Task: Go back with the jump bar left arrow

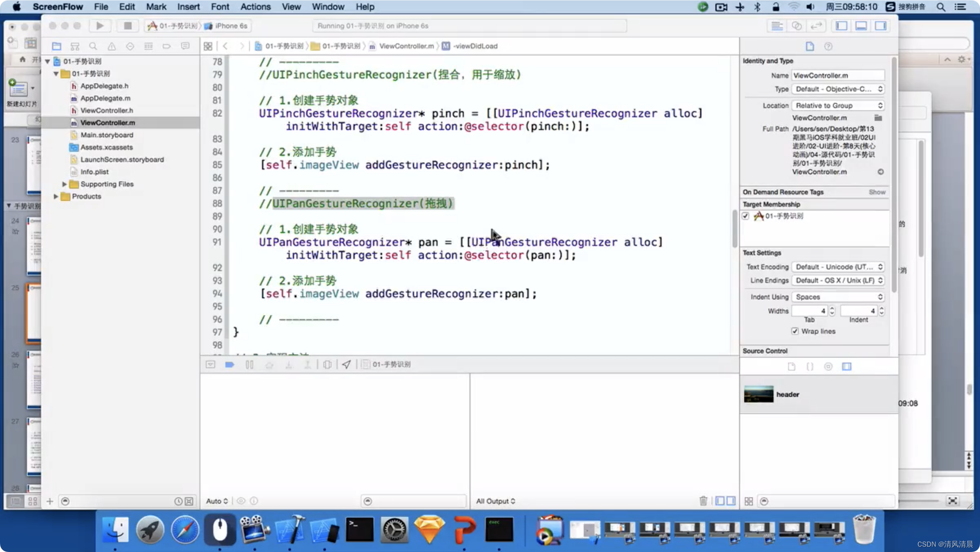Action: tap(225, 46)
